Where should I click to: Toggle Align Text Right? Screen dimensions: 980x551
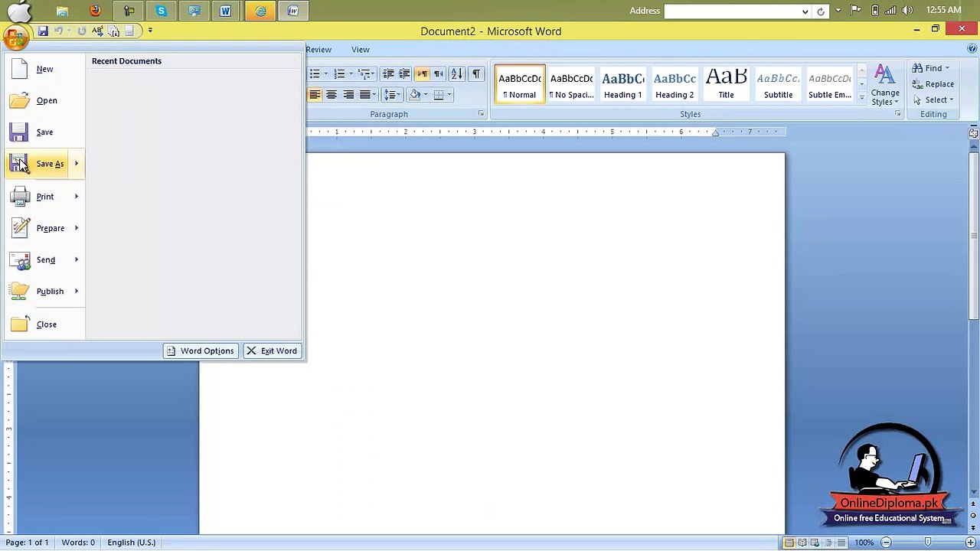[348, 95]
